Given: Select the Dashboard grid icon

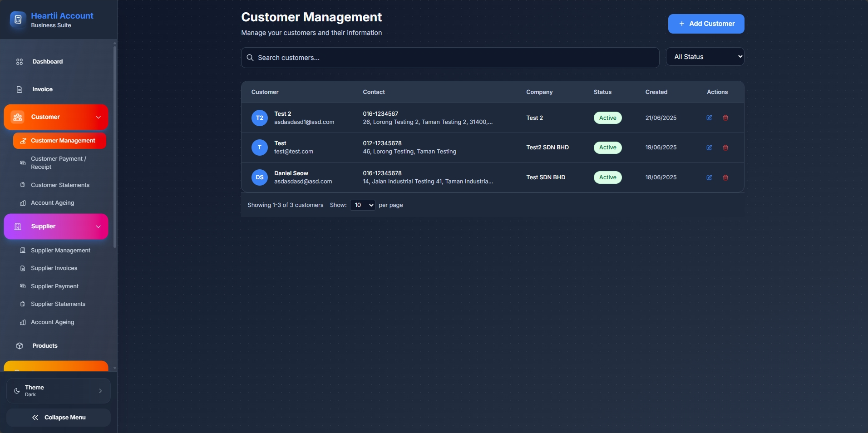Looking at the screenshot, I should (19, 61).
